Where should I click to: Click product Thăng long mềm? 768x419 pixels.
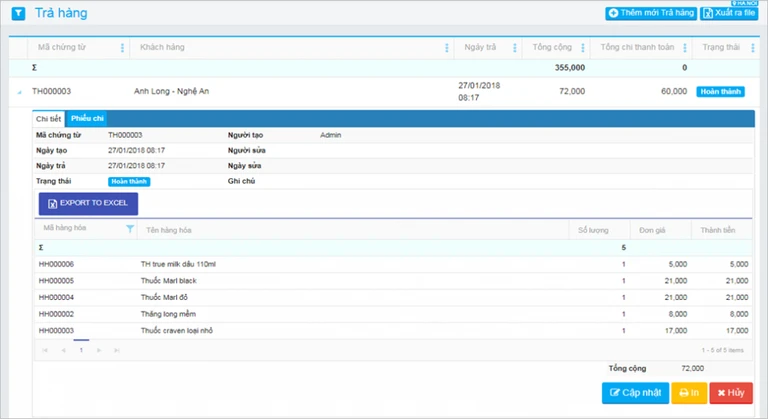tap(168, 314)
